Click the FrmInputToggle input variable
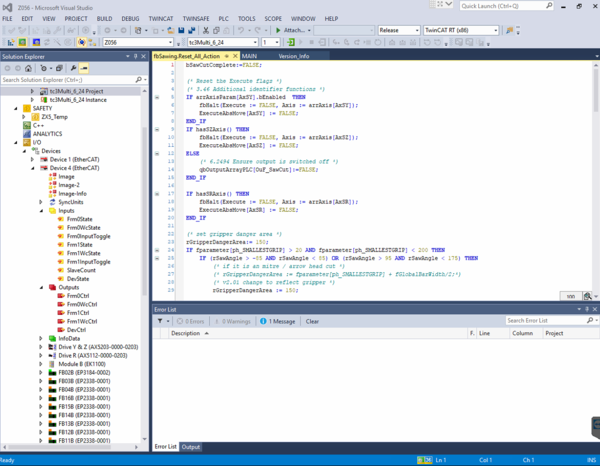This screenshot has height=466, width=600. click(x=88, y=236)
